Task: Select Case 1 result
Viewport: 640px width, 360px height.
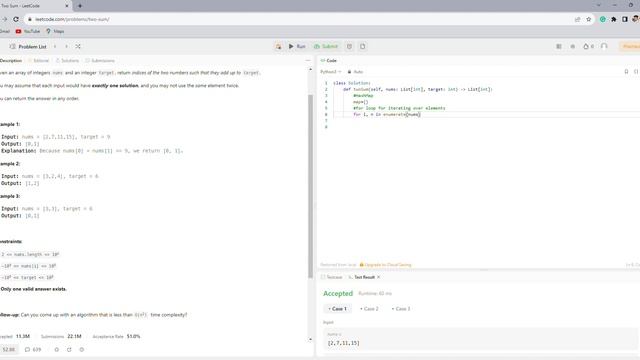Action: 338,309
